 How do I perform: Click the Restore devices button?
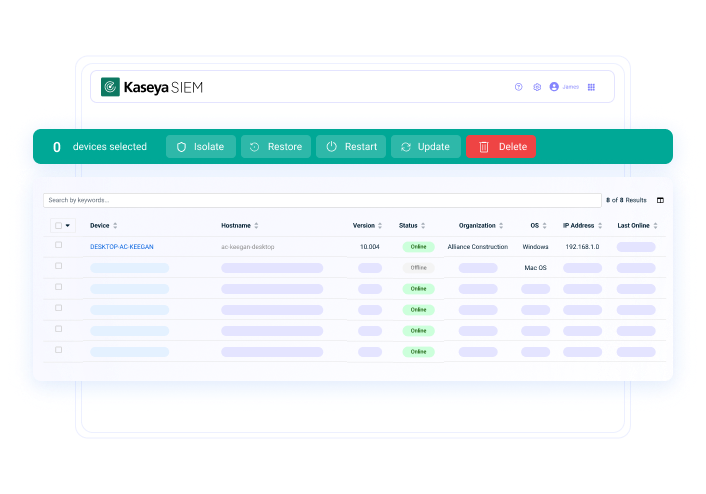click(x=276, y=147)
